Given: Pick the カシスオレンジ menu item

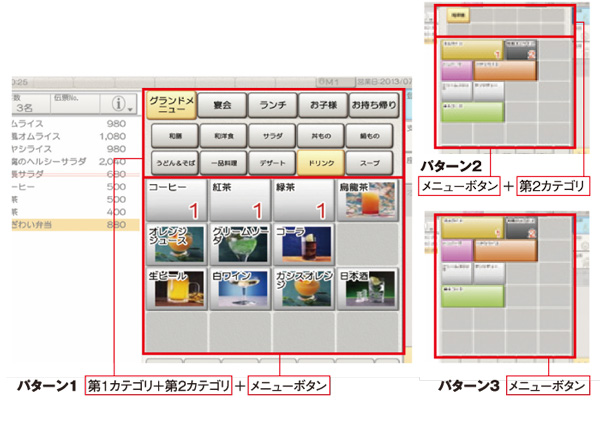Looking at the screenshot, I should tap(303, 289).
